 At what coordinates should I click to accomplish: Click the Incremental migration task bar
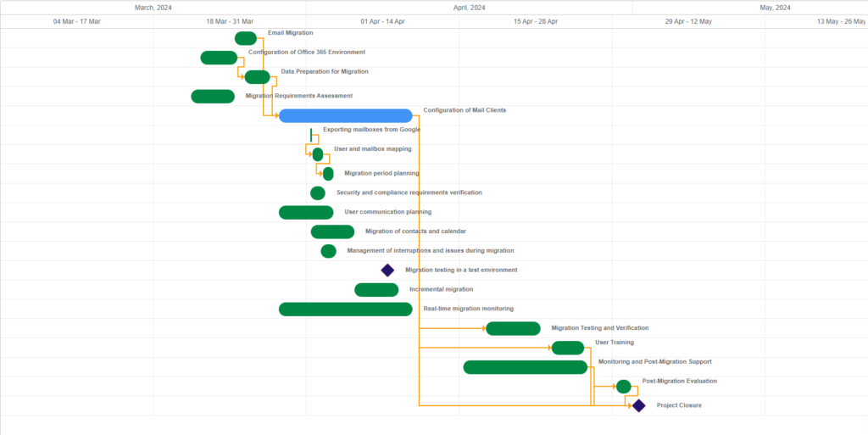(376, 290)
